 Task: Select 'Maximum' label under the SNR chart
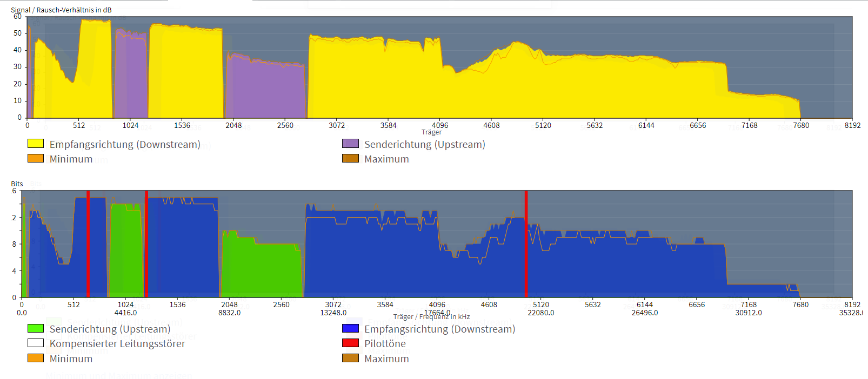pos(386,159)
